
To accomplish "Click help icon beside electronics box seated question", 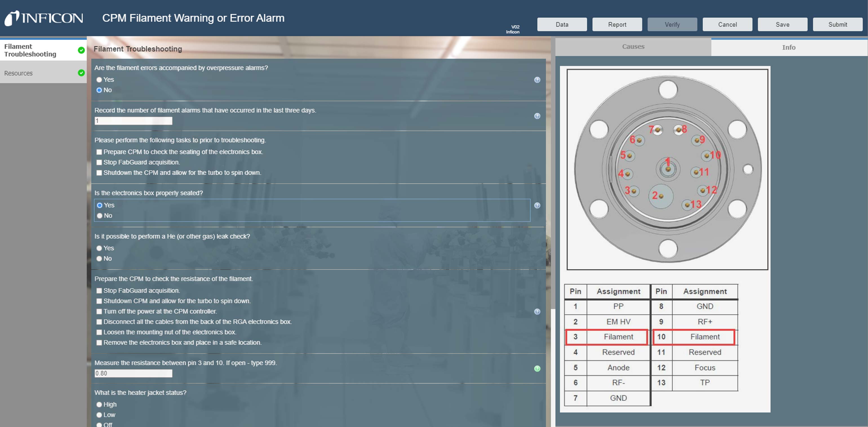I will click(x=537, y=205).
